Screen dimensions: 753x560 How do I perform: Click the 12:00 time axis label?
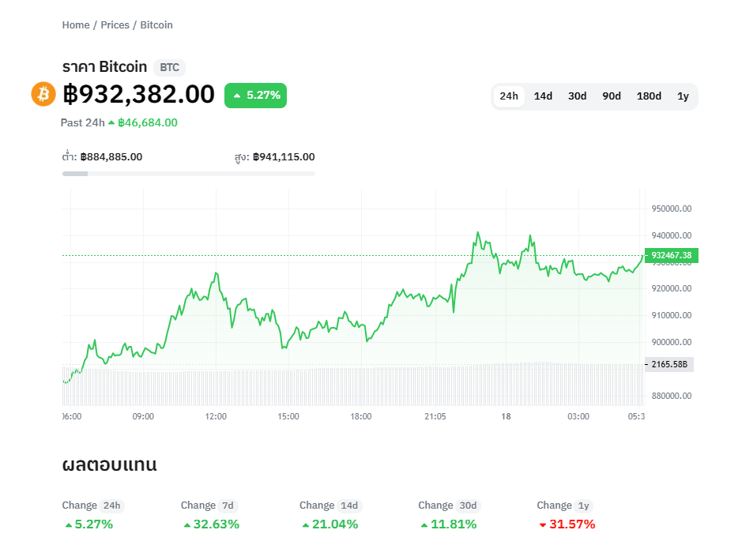(x=216, y=416)
